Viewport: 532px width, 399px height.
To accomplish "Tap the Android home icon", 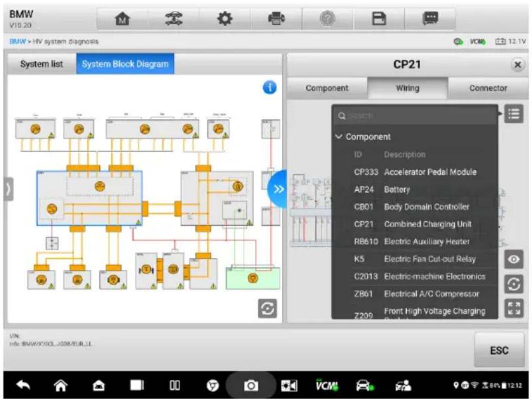I will click(x=61, y=385).
